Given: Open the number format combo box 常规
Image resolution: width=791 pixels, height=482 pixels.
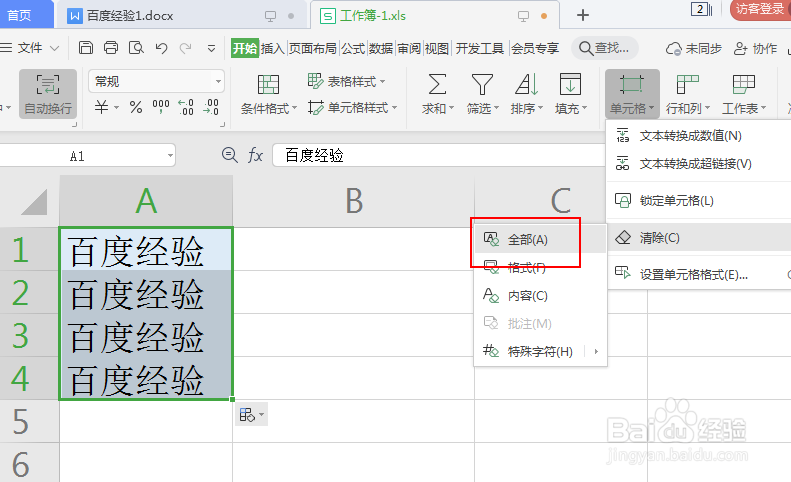Looking at the screenshot, I should (x=156, y=81).
